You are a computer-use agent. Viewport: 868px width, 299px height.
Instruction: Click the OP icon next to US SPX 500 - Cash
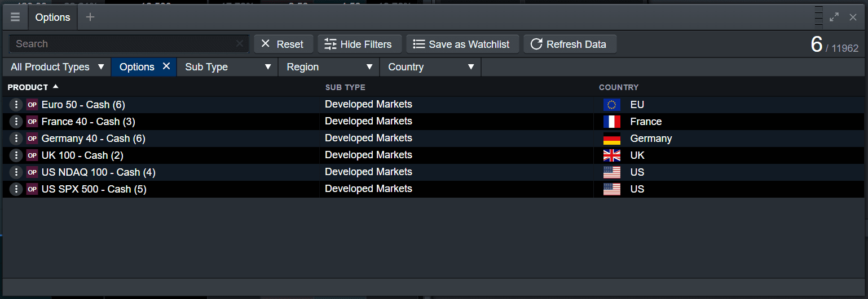click(x=32, y=189)
